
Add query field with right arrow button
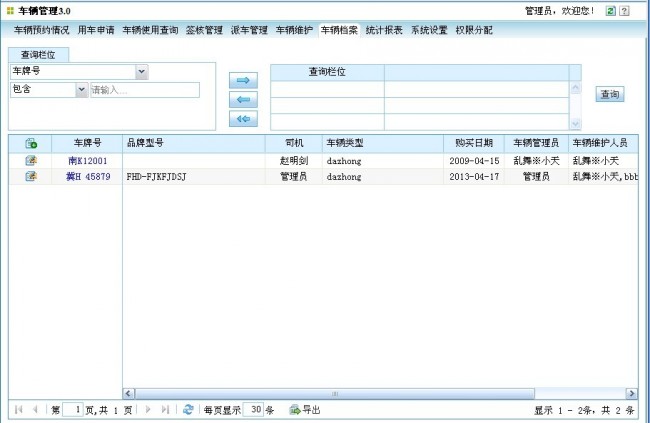(241, 80)
